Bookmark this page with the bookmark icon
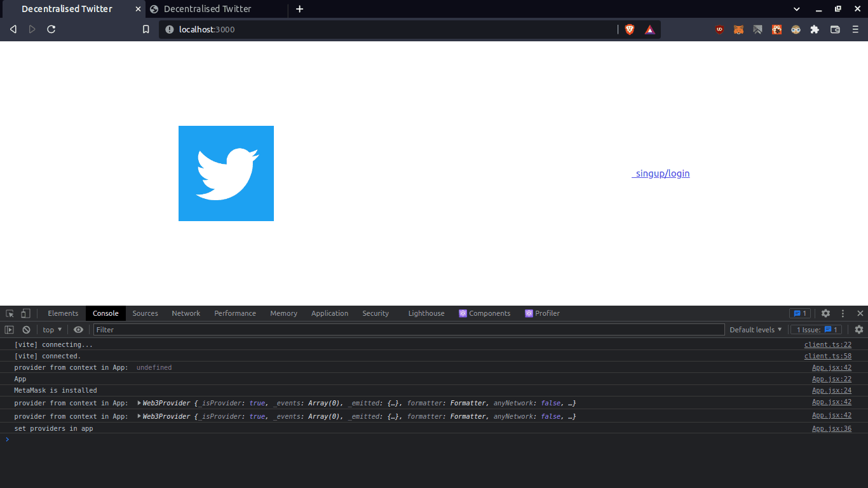The image size is (868, 488). pos(146,29)
